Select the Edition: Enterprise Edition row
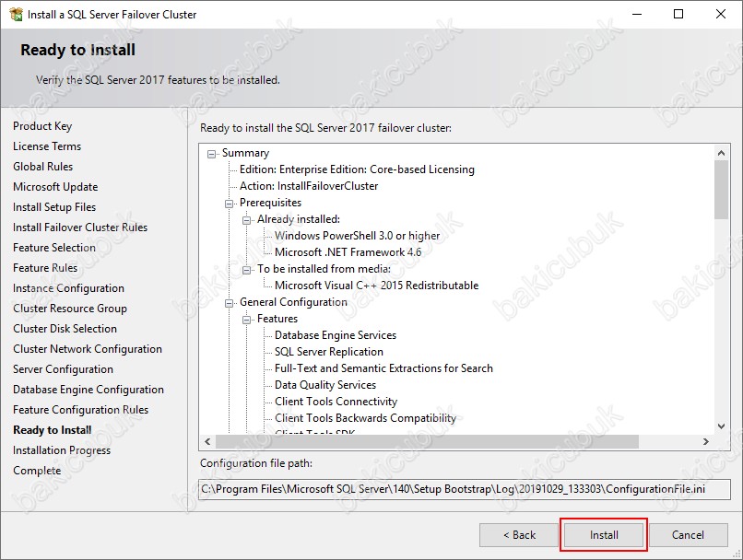Screen dimensions: 743x560 coord(357,169)
